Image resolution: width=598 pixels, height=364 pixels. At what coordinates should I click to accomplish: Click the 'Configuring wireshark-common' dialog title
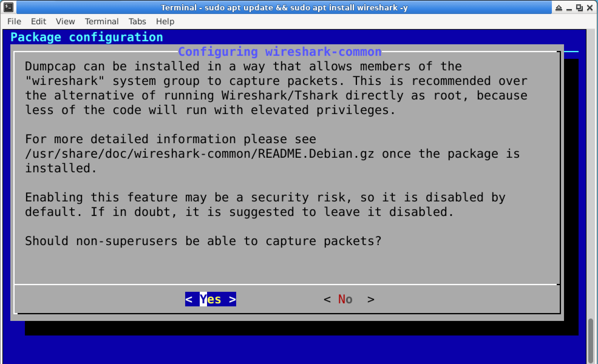tap(280, 52)
